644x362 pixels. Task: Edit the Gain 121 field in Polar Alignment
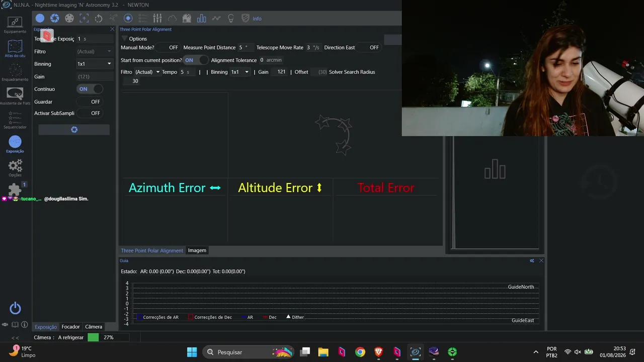pyautogui.click(x=279, y=72)
